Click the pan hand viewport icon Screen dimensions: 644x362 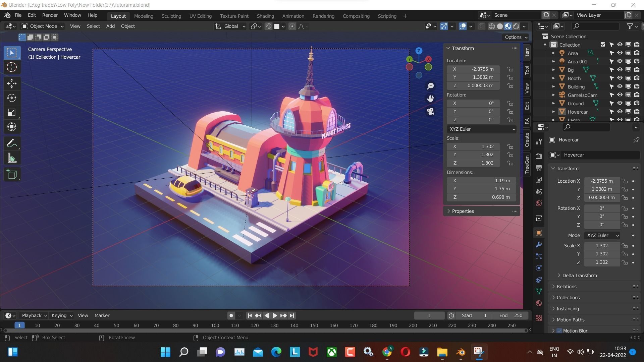pyautogui.click(x=430, y=99)
